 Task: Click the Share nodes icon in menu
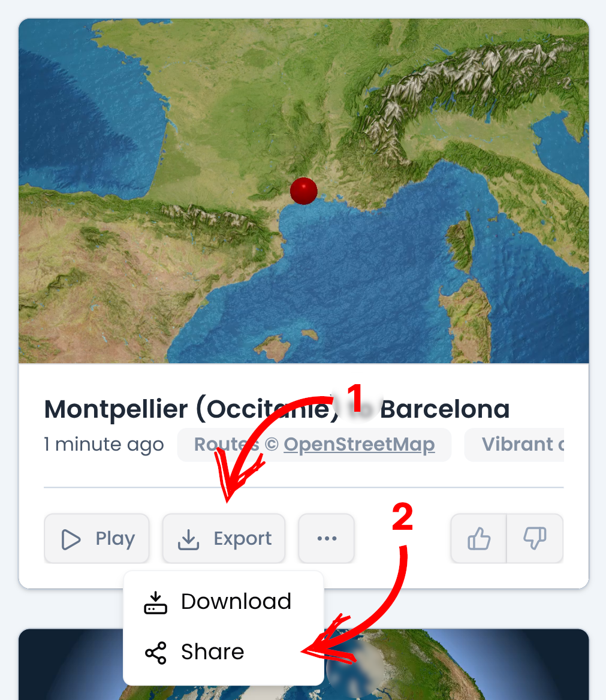coord(155,653)
